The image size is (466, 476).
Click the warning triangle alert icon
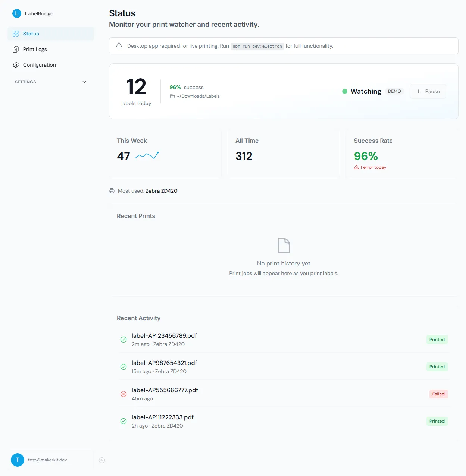click(x=119, y=46)
